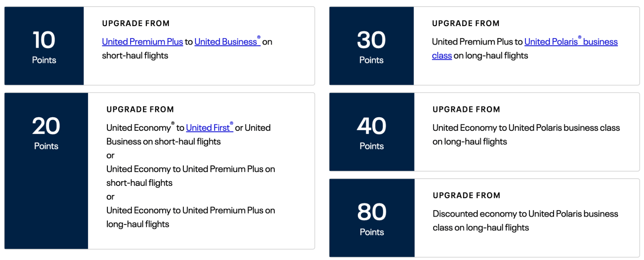Click the 40 Points badge
Viewport: 644px width, 260px height.
pos(371,132)
